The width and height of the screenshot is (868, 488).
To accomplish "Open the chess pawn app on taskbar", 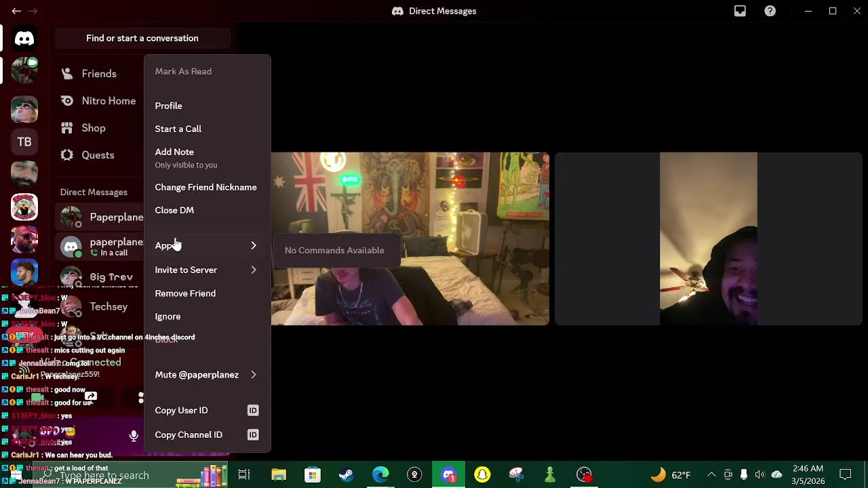I will (550, 474).
